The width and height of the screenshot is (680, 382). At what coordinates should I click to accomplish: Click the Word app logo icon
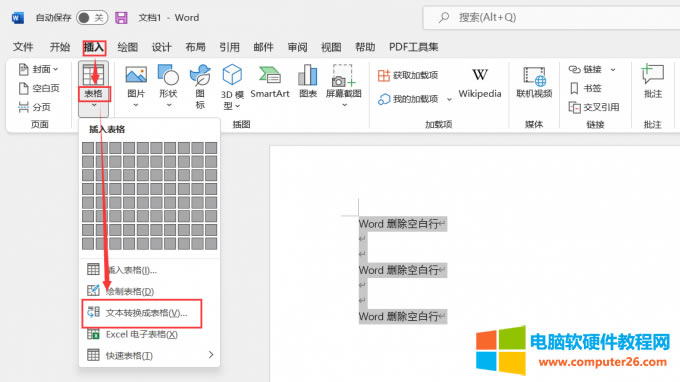click(x=18, y=18)
